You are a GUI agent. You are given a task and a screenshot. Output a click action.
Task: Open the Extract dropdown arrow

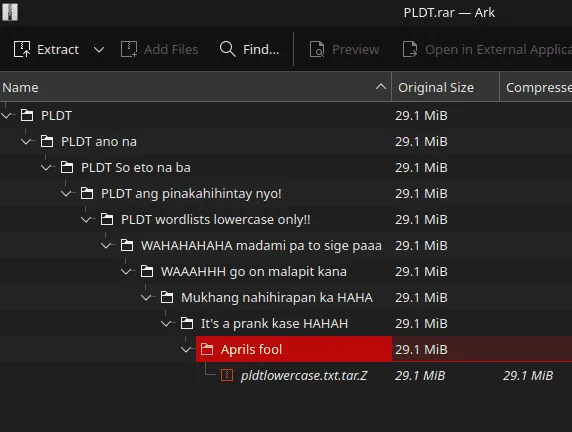point(99,49)
